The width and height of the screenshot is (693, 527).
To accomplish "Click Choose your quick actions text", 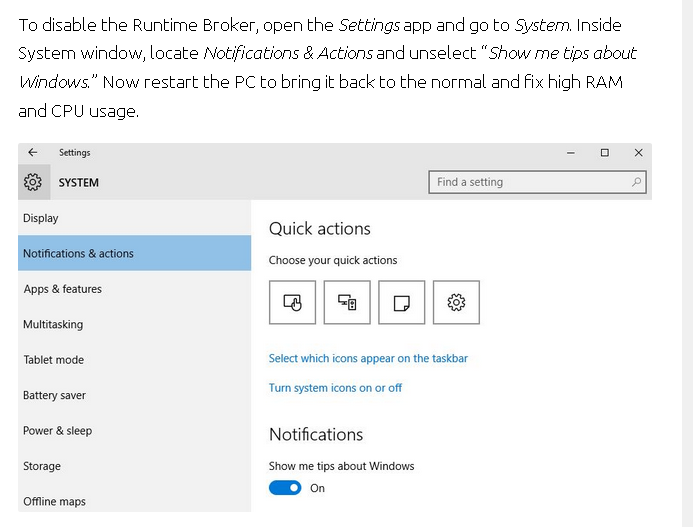I will pyautogui.click(x=333, y=260).
